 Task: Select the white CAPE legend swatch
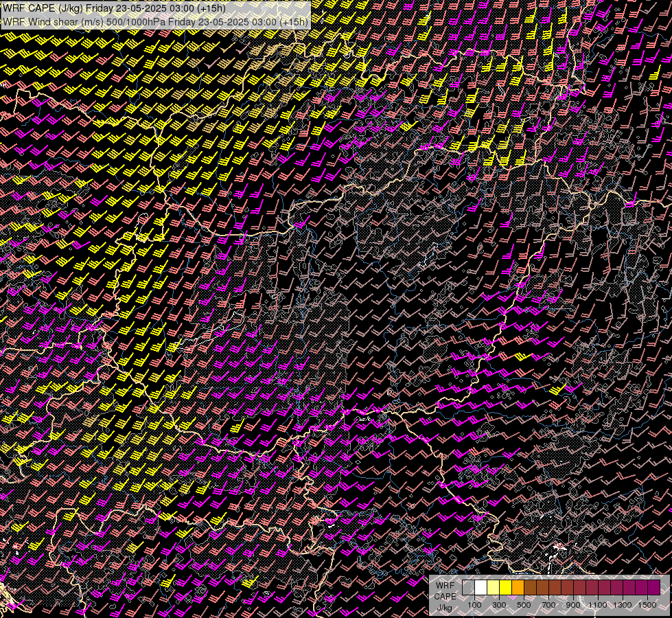pyautogui.click(x=481, y=587)
